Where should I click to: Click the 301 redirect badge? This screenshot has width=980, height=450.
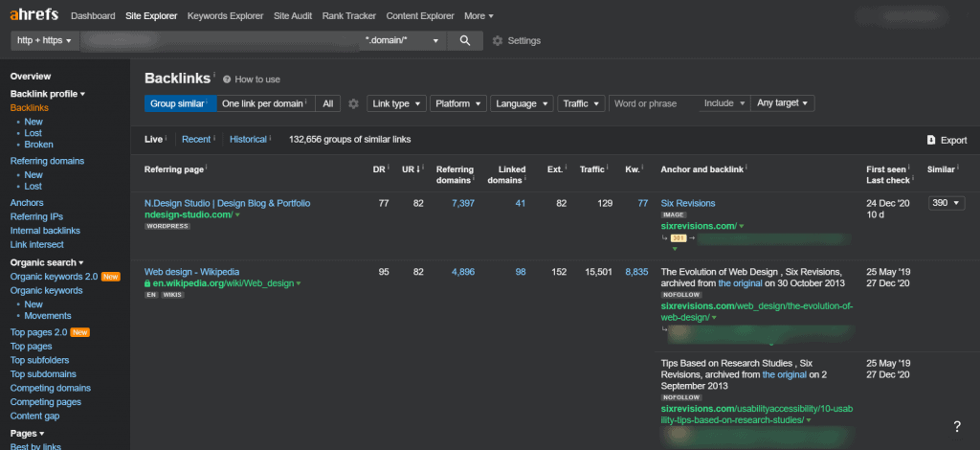679,238
